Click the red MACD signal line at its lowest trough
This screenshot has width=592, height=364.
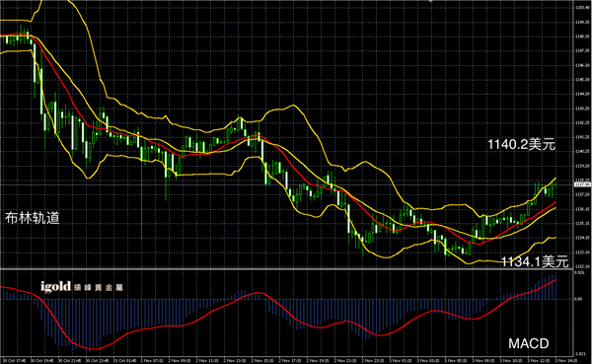[93, 348]
